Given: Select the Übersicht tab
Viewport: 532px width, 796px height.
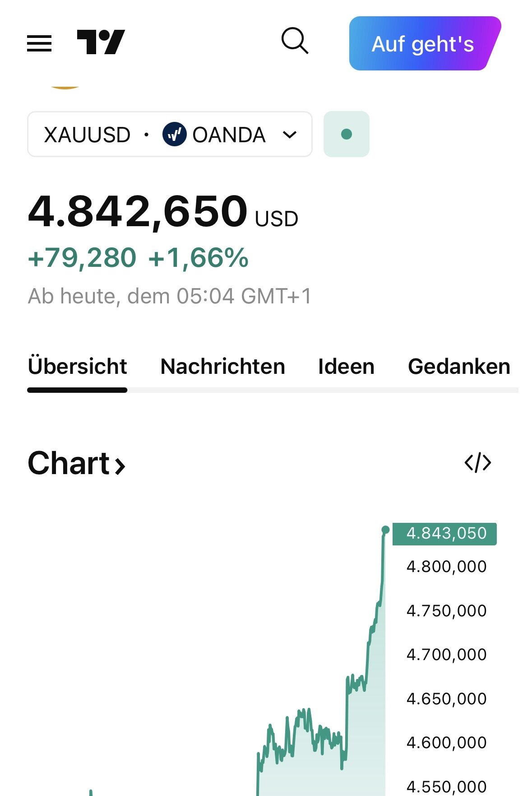Looking at the screenshot, I should point(77,366).
